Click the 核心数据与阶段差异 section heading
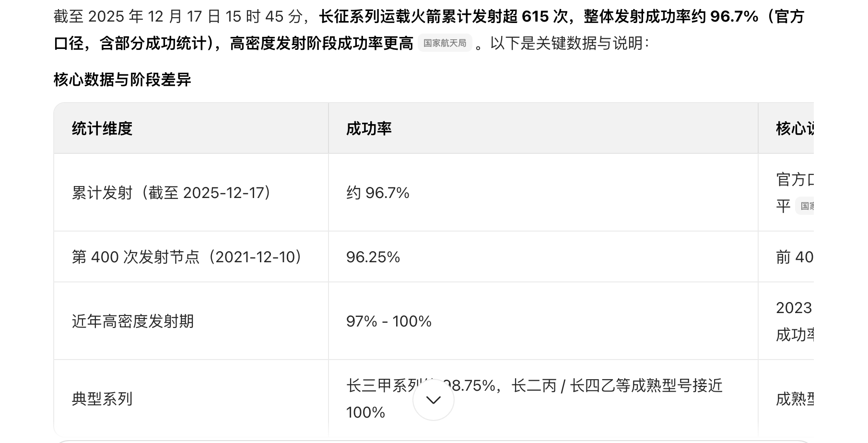Screen dimensions: 868x443 point(122,80)
